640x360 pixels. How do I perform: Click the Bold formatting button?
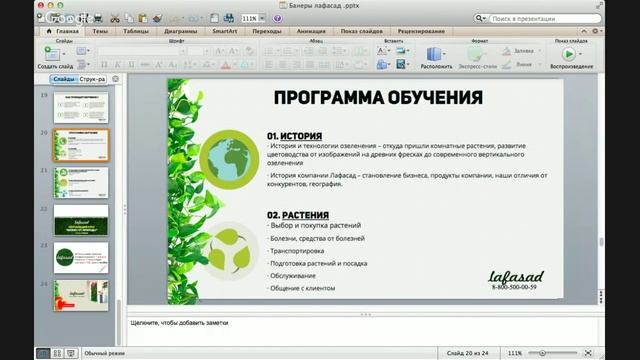[104, 64]
